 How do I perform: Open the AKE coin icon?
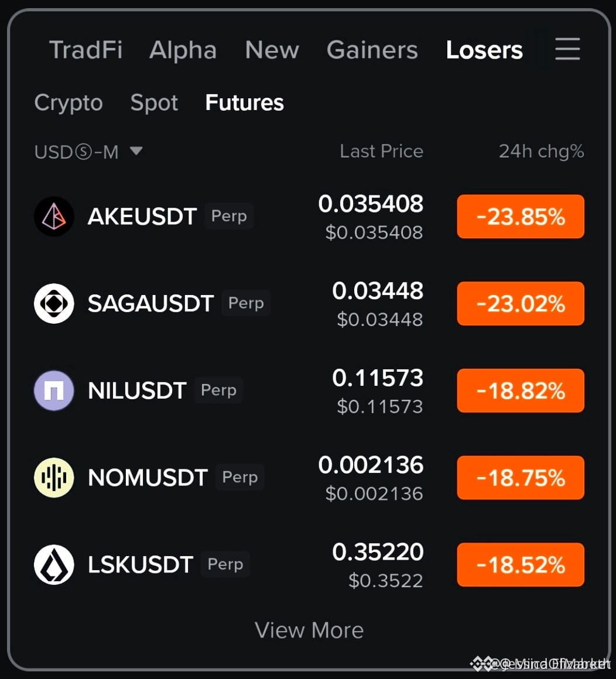point(54,217)
